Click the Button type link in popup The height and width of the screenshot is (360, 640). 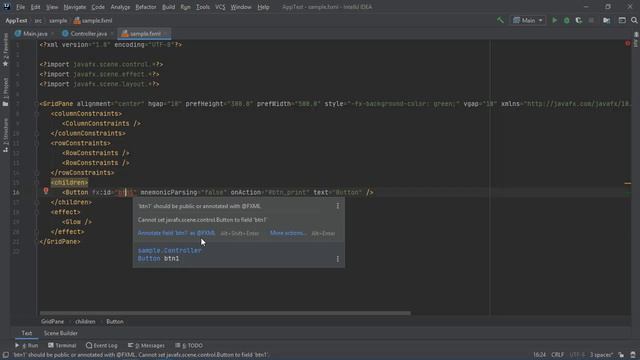[x=149, y=259]
